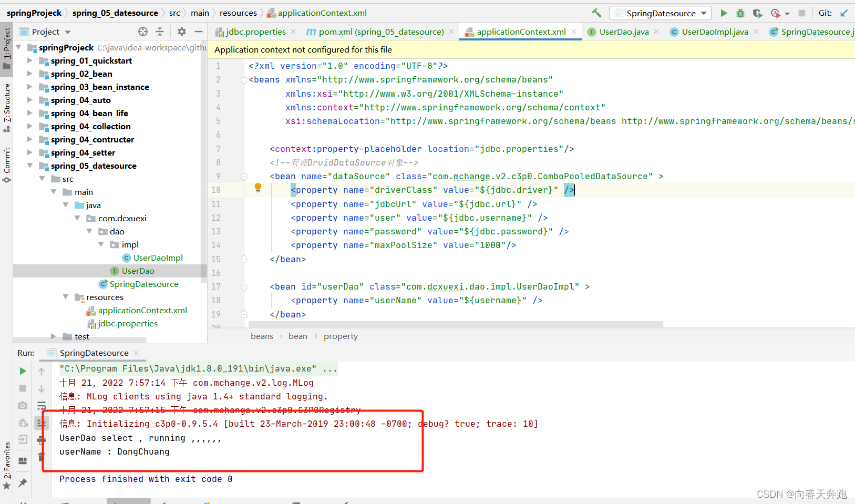Run SpringDatesource with green play icon
Viewport: 855px width, 504px height.
pyautogui.click(x=724, y=13)
